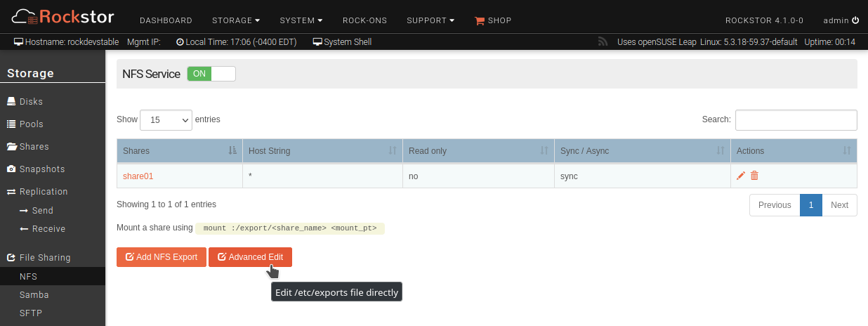Click the Hostname monitor icon
Screen dimensions: 868x326
click(x=18, y=42)
